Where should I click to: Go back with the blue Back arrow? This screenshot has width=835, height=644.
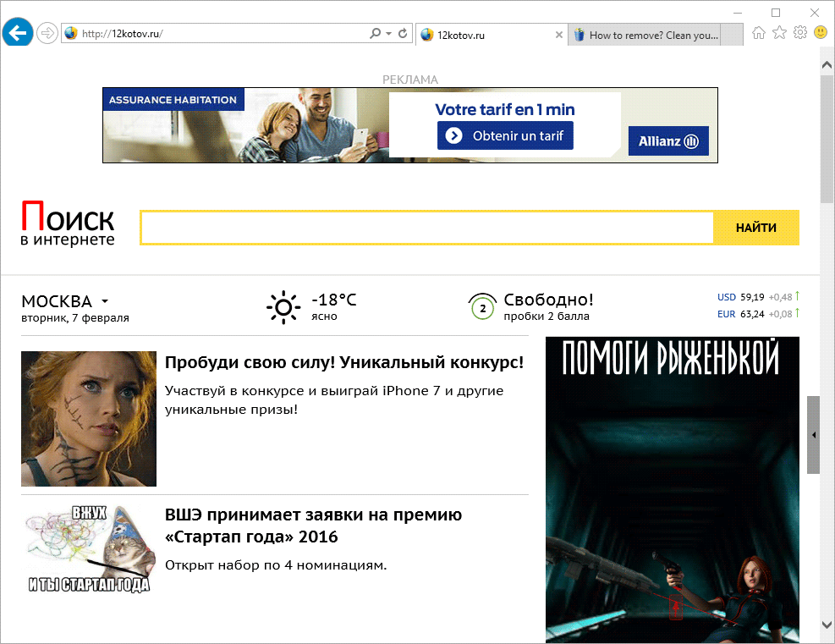click(18, 32)
